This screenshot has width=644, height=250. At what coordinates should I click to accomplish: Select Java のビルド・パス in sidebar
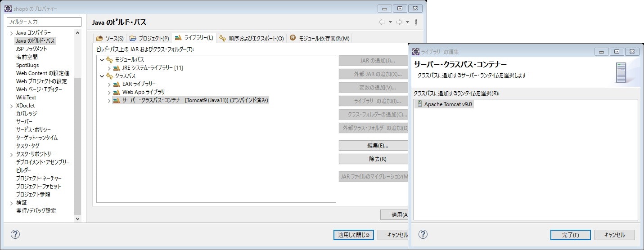pyautogui.click(x=36, y=41)
